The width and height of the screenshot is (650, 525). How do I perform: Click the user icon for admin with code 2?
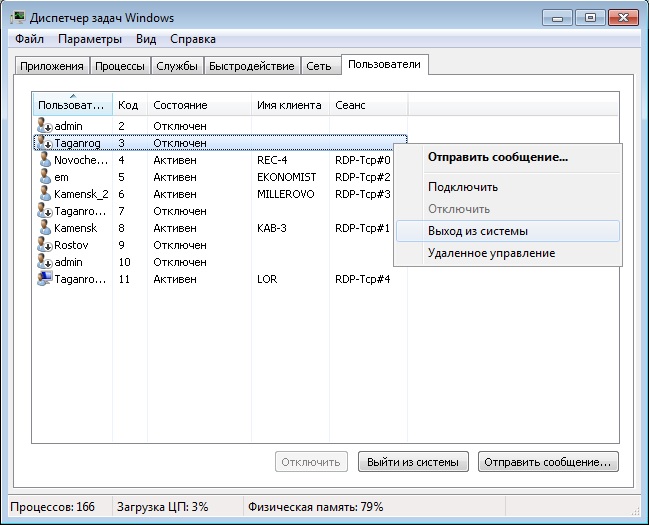44,126
